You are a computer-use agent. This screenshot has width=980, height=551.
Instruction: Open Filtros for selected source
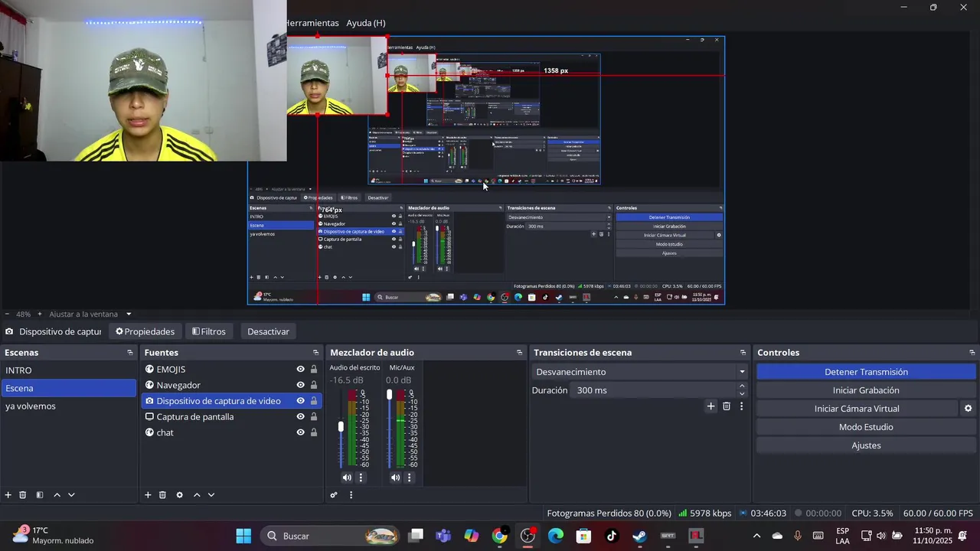(x=209, y=331)
